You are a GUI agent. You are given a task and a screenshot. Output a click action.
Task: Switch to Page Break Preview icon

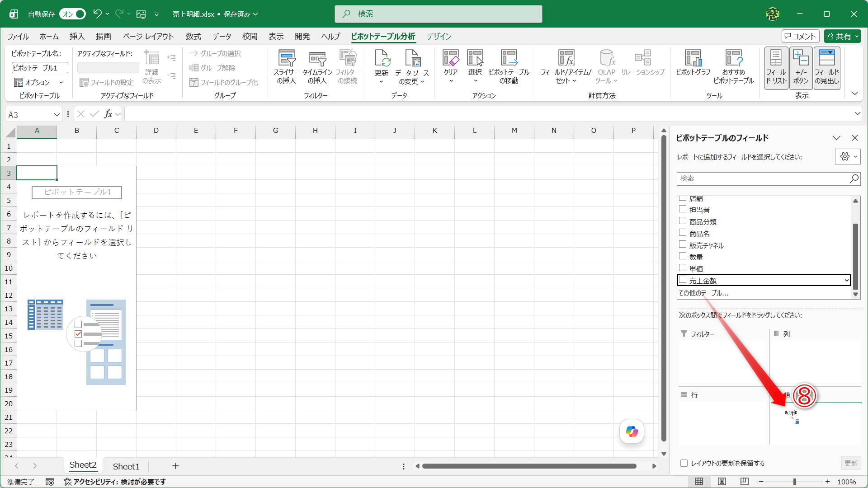(745, 482)
